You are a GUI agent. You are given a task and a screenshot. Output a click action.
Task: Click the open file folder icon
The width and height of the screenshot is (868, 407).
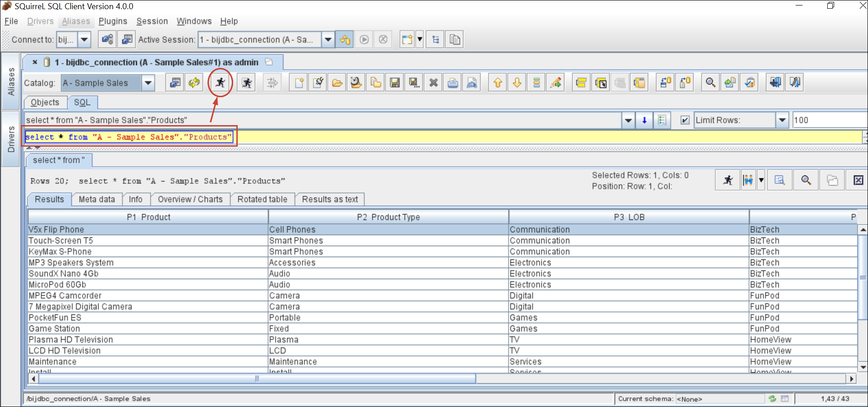click(x=337, y=83)
